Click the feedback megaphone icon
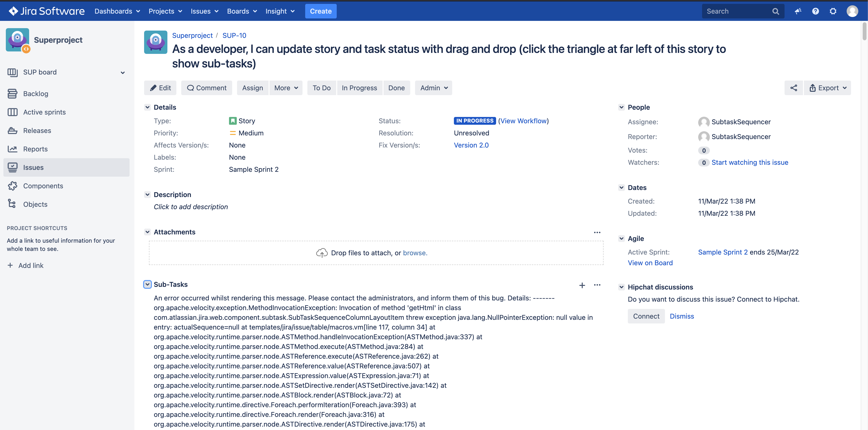This screenshot has width=868, height=430. [x=798, y=11]
